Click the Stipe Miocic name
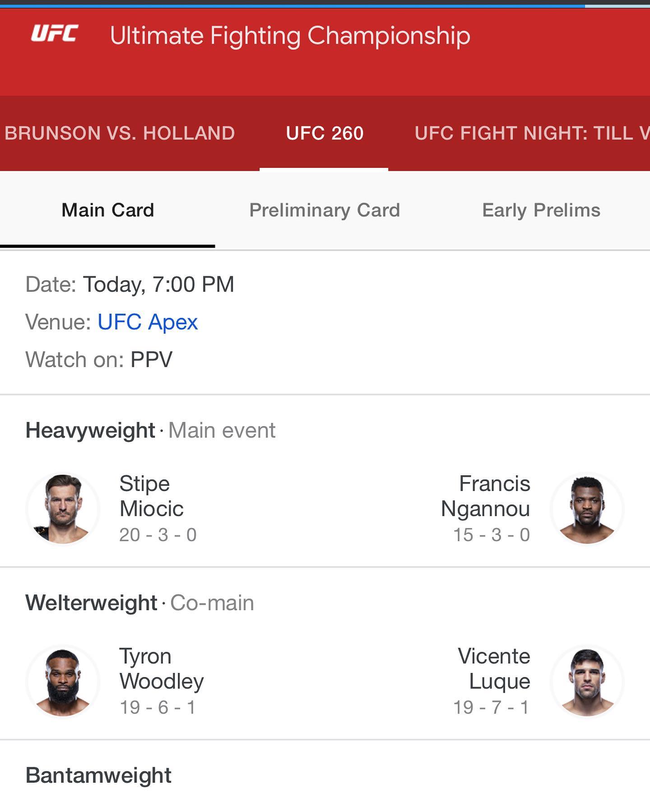The width and height of the screenshot is (650, 812). (x=151, y=496)
